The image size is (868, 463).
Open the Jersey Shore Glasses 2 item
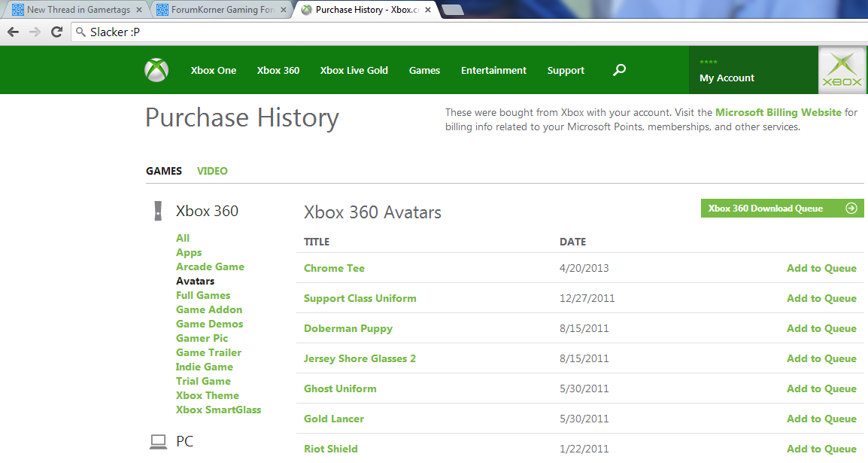[360, 359]
